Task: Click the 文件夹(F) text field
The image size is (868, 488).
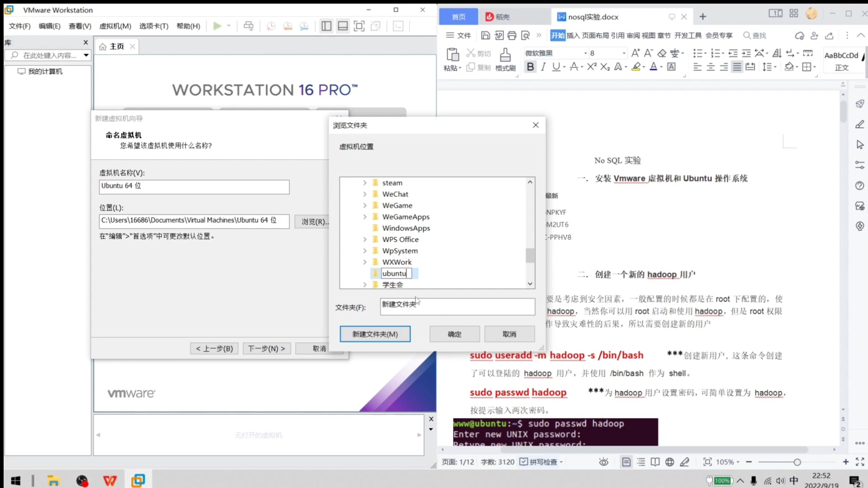Action: (458, 307)
